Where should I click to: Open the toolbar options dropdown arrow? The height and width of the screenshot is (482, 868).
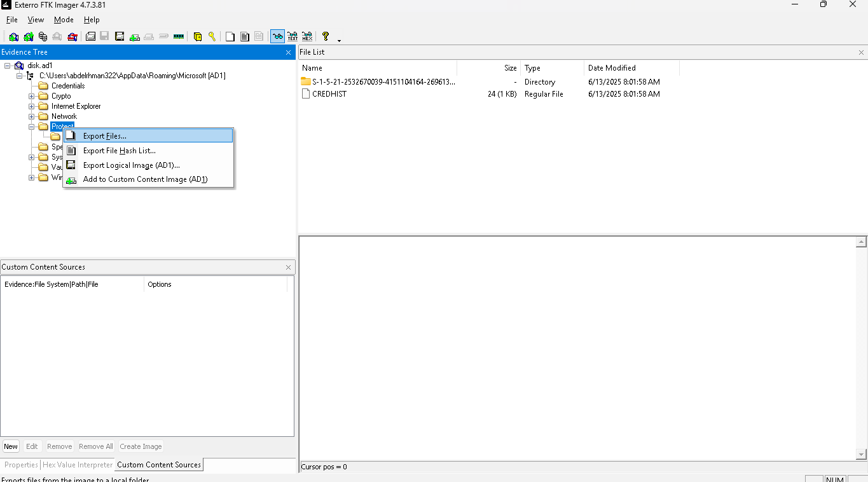tap(340, 40)
